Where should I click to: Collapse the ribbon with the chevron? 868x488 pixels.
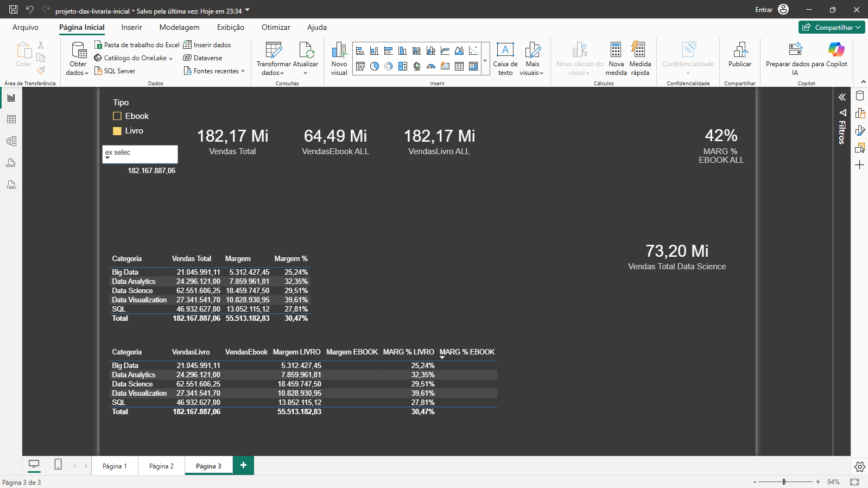[863, 82]
